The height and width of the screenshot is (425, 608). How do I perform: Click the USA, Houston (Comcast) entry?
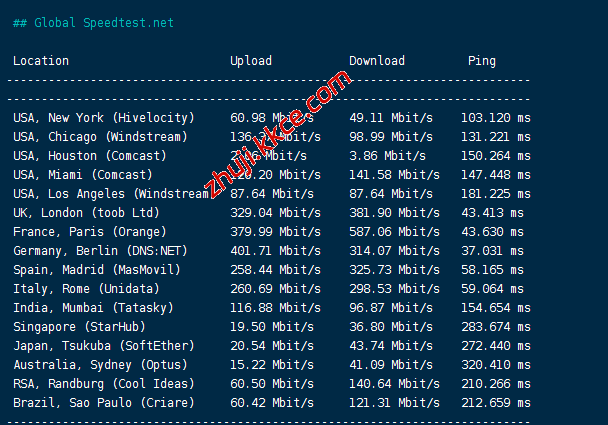90,156
